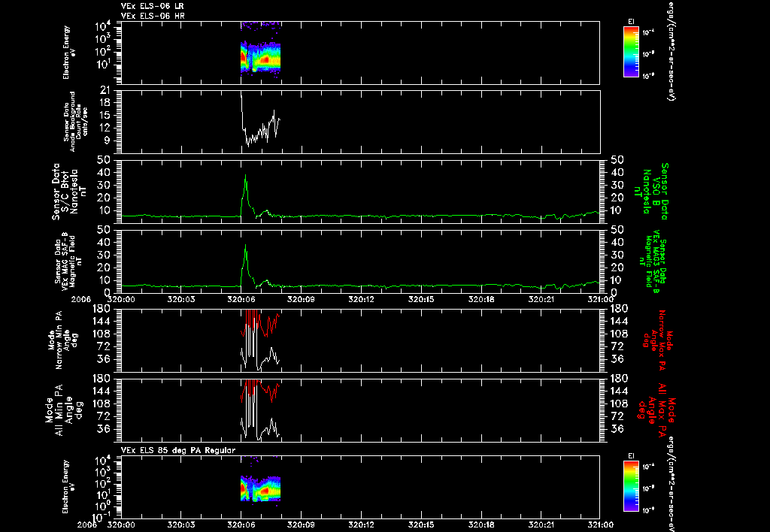Click the red 'Narrow Max PA Angle' label
The width and height of the screenshot is (770, 532).
(x=657, y=340)
